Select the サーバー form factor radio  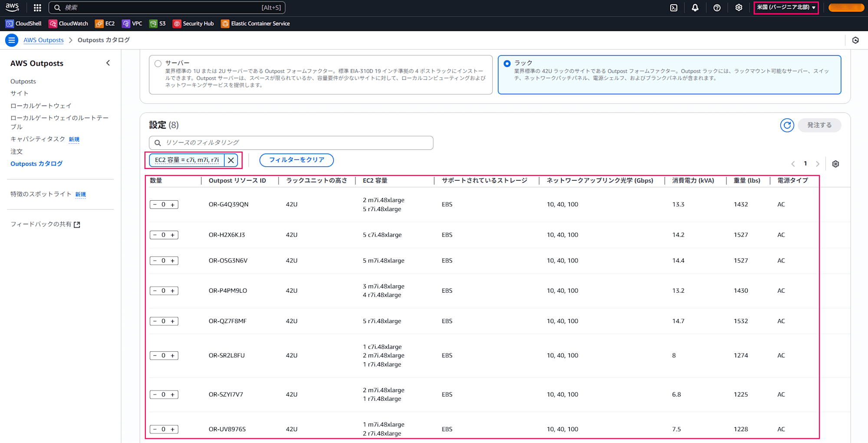158,63
